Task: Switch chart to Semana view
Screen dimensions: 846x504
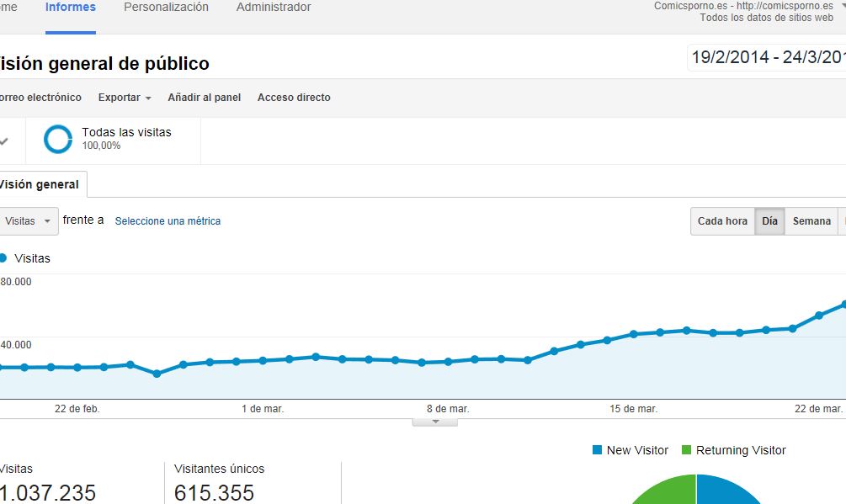Action: coord(811,221)
